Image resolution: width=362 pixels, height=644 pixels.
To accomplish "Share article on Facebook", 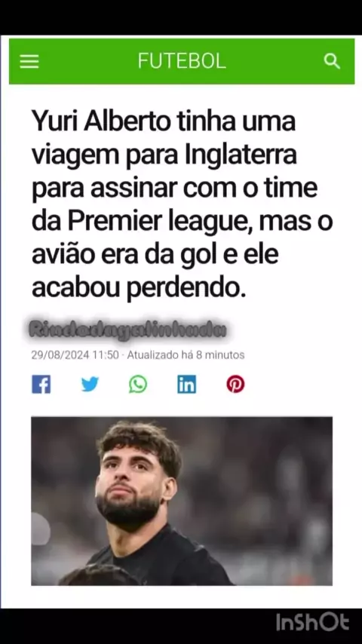I will coord(41,385).
